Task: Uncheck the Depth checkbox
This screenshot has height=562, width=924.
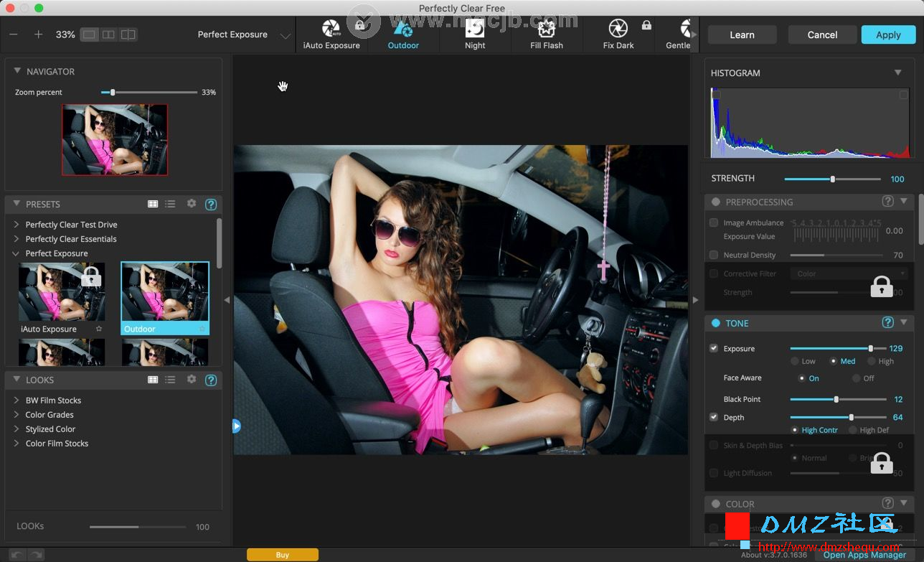Action: 714,417
